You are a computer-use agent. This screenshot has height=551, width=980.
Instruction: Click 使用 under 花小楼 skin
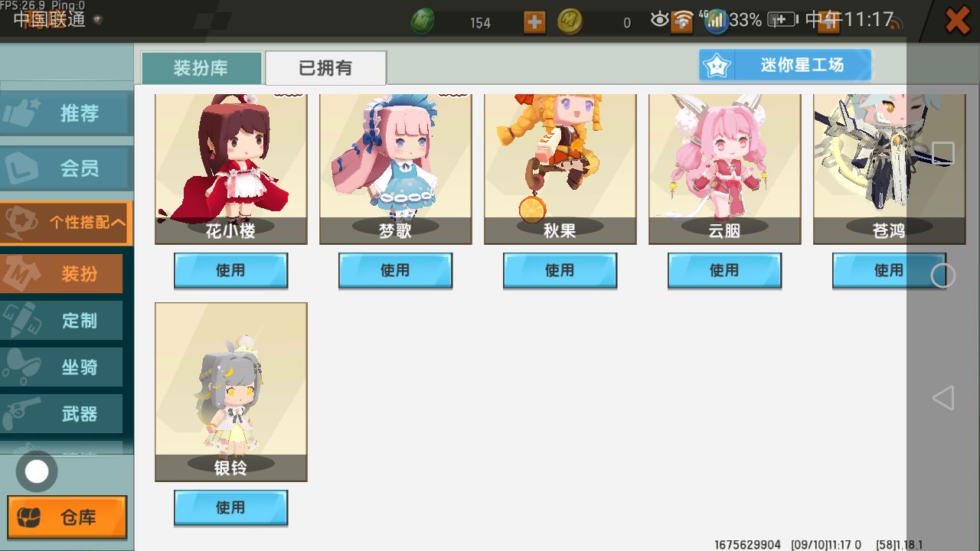click(x=230, y=270)
